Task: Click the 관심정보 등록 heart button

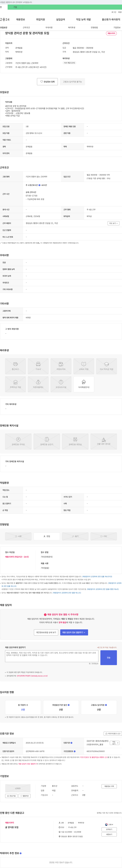Action: (x=47, y=82)
